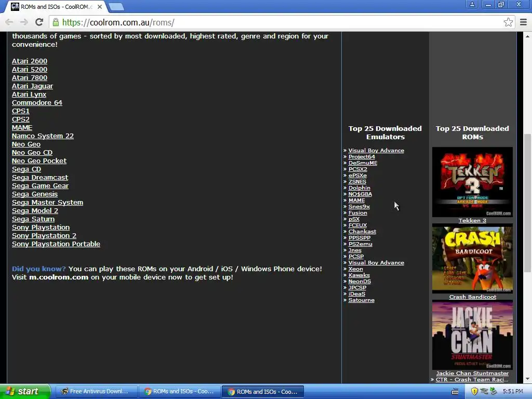Screen dimensions: 532x399
Task: Open the NO$GBA emulator link
Action: click(x=360, y=194)
